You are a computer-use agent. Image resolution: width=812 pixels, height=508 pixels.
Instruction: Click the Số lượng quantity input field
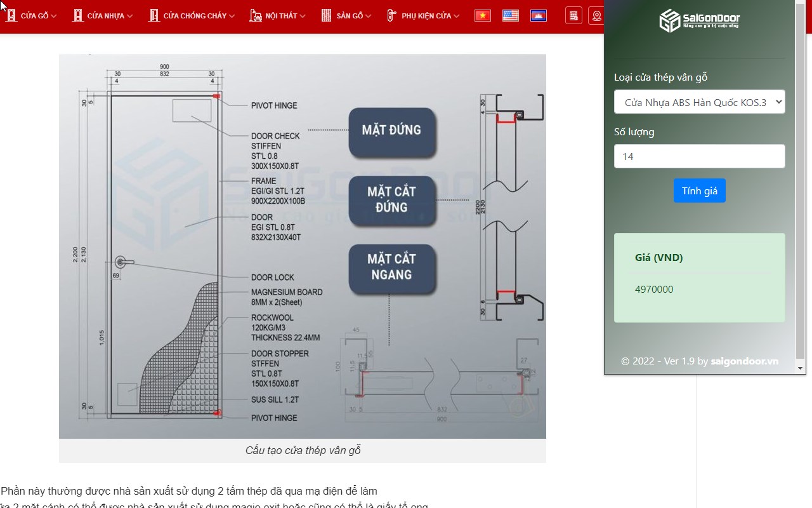pos(700,156)
